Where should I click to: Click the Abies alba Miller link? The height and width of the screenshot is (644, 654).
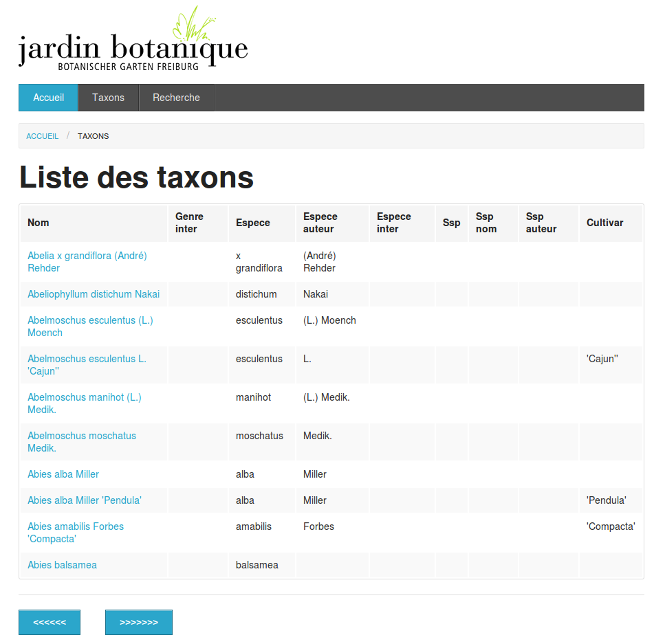pyautogui.click(x=63, y=474)
